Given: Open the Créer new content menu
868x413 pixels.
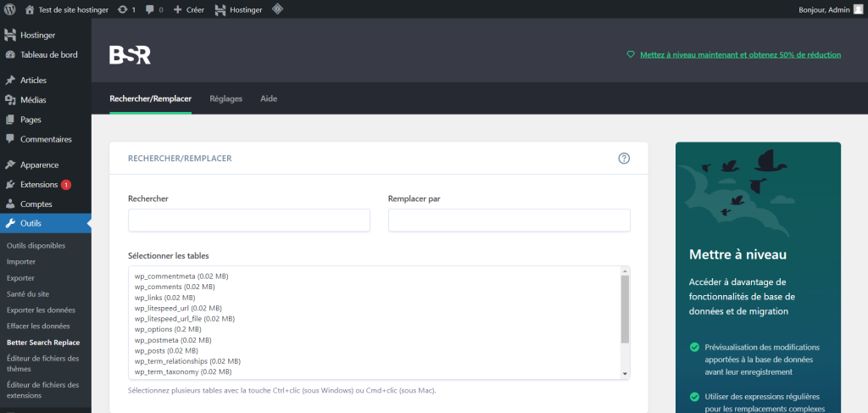Looking at the screenshot, I should click(x=189, y=9).
